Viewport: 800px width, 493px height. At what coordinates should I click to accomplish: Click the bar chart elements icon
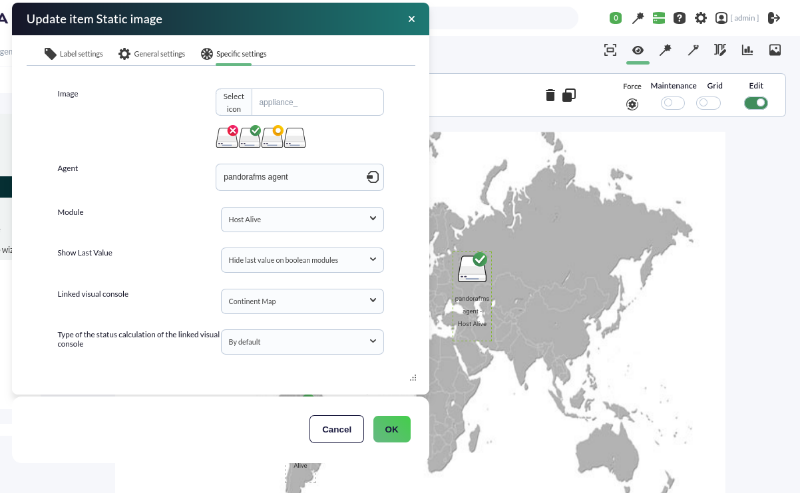coord(747,50)
